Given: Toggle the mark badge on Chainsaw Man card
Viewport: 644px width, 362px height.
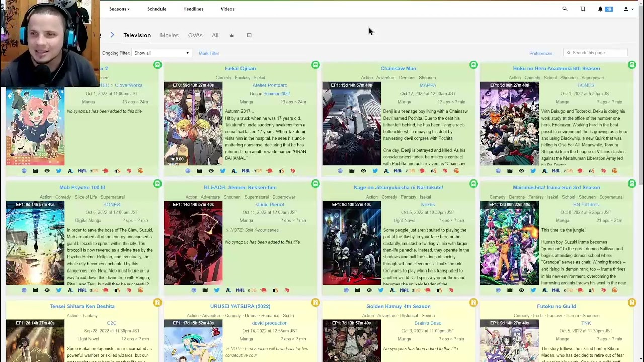Looking at the screenshot, I should point(473,65).
